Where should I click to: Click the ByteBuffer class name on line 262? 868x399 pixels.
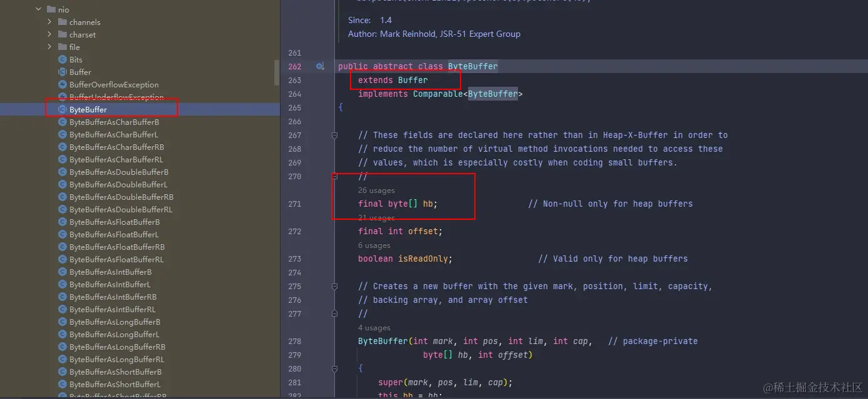[473, 66]
